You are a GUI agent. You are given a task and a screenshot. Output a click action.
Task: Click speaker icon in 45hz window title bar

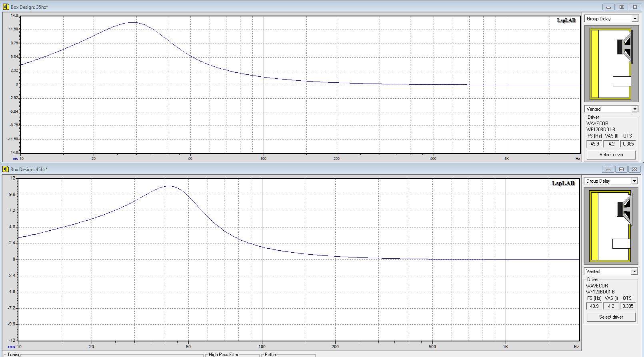(x=6, y=169)
